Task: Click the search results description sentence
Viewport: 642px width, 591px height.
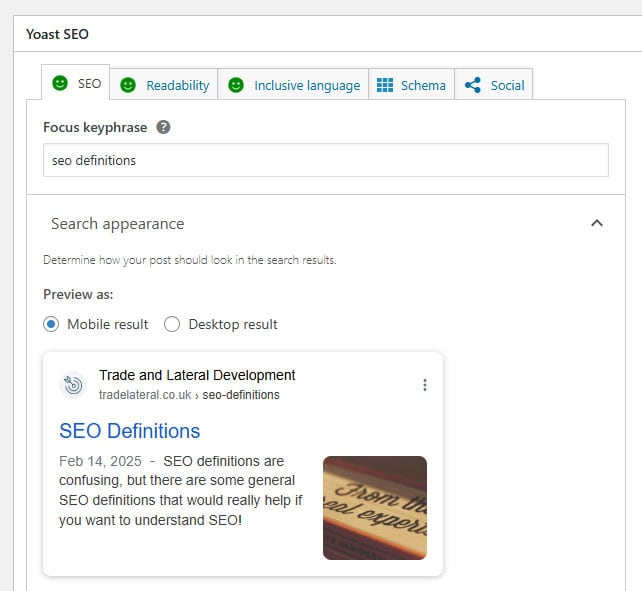Action: coord(190,260)
